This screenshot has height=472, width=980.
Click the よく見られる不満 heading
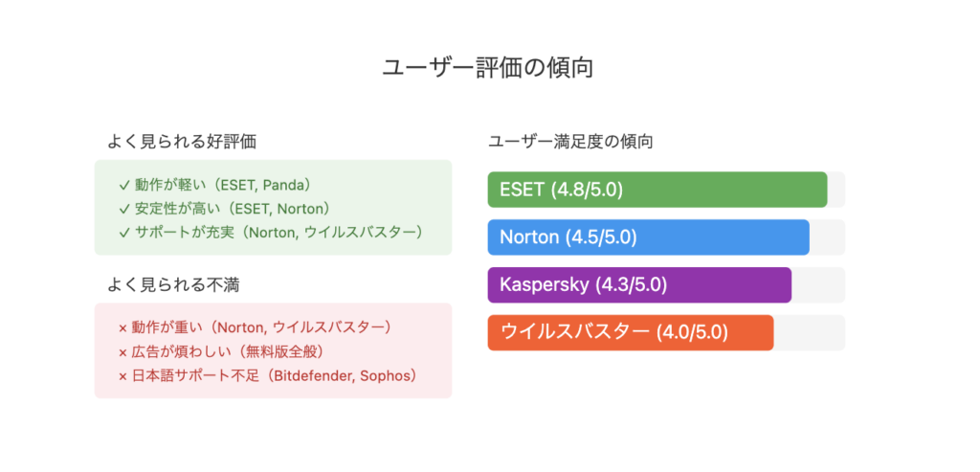[x=173, y=285]
